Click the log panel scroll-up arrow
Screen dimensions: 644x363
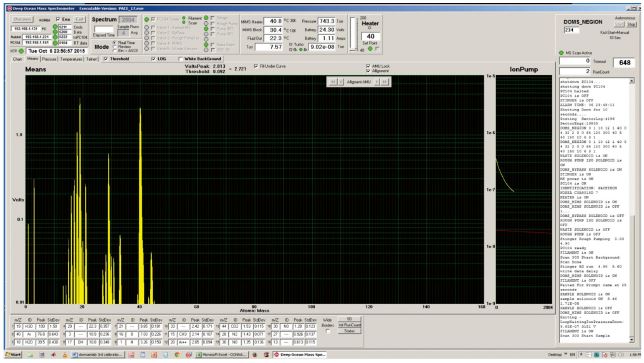(632, 81)
